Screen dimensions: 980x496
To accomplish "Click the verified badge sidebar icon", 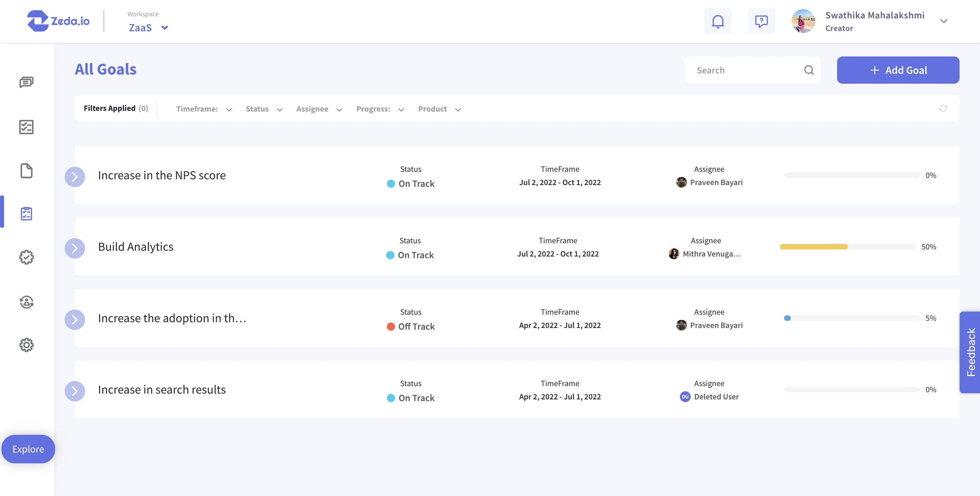I will tap(26, 257).
